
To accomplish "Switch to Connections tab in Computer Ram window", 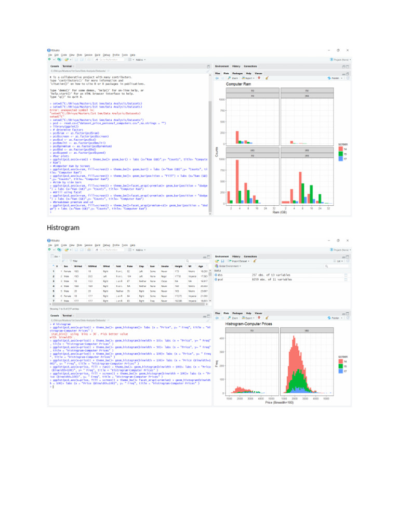I will click(x=250, y=66).
